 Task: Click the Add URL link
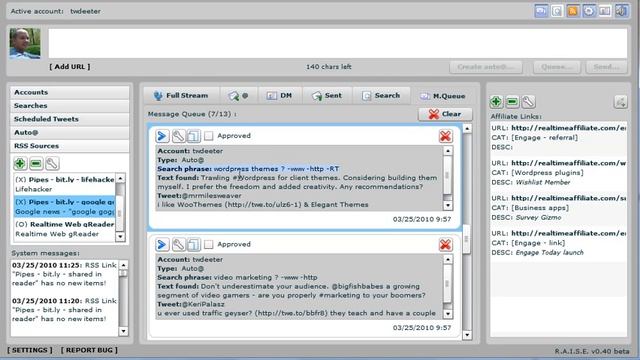(70, 67)
